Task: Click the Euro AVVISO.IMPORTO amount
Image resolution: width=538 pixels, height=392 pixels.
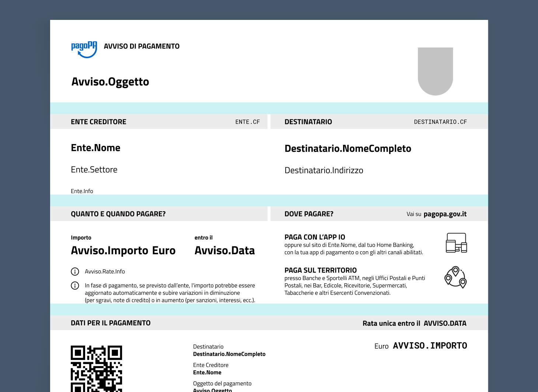Action: pos(420,346)
